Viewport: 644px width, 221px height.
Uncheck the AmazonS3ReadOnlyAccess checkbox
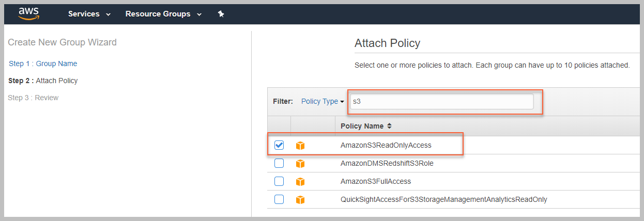[279, 145]
